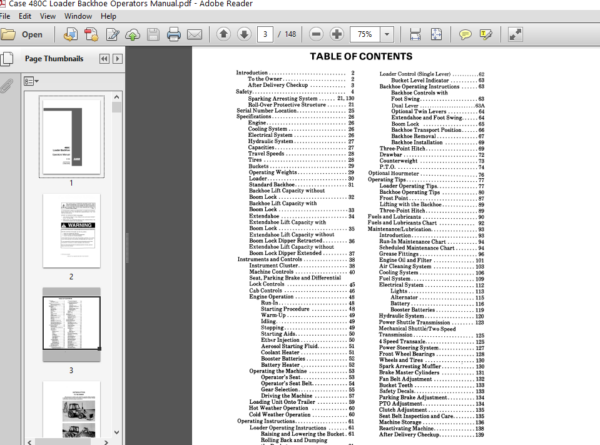The width and height of the screenshot is (600, 445).
Task: Click the create PDF online icon
Action: pyautogui.click(x=70, y=34)
